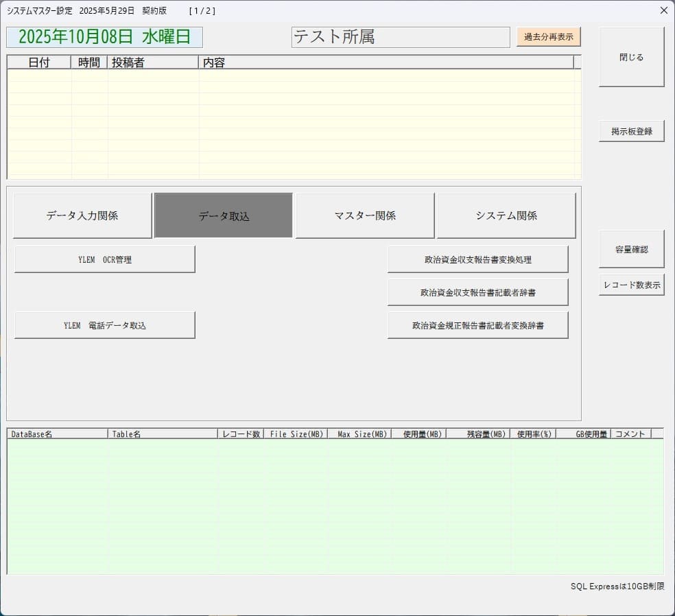Click the 2025年10月08日 date field
The height and width of the screenshot is (616, 675).
[x=104, y=37]
